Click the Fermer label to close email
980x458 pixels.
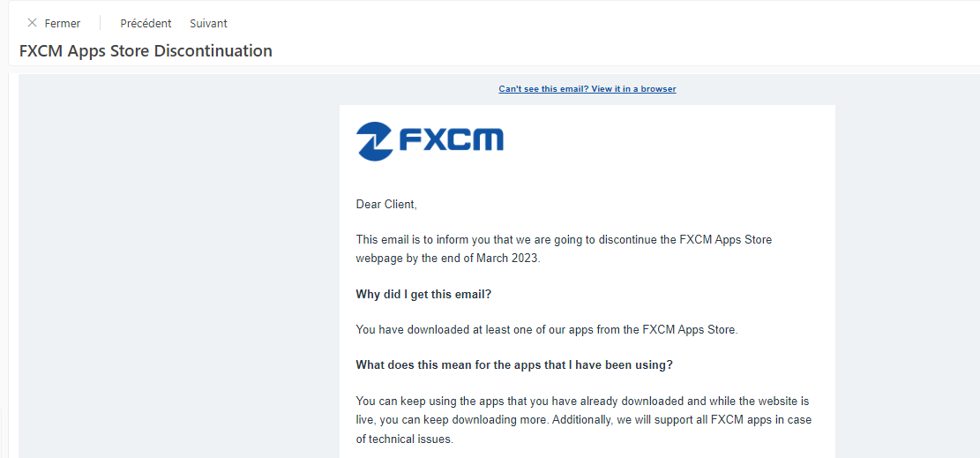(63, 24)
